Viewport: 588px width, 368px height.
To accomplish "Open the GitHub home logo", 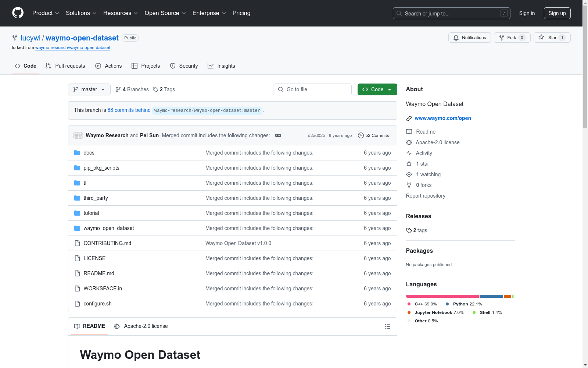I will (18, 13).
